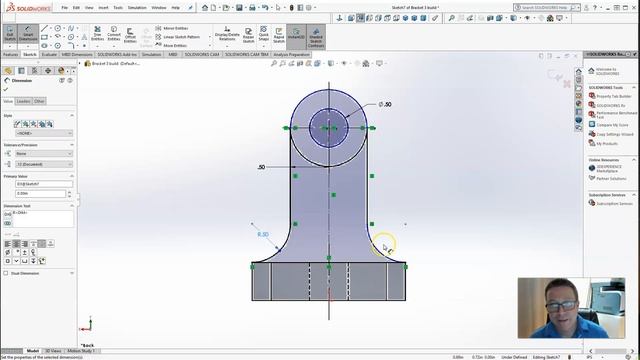Click the primary value spinner arrows
Viewport: 640px width, 360px height.
69,194
